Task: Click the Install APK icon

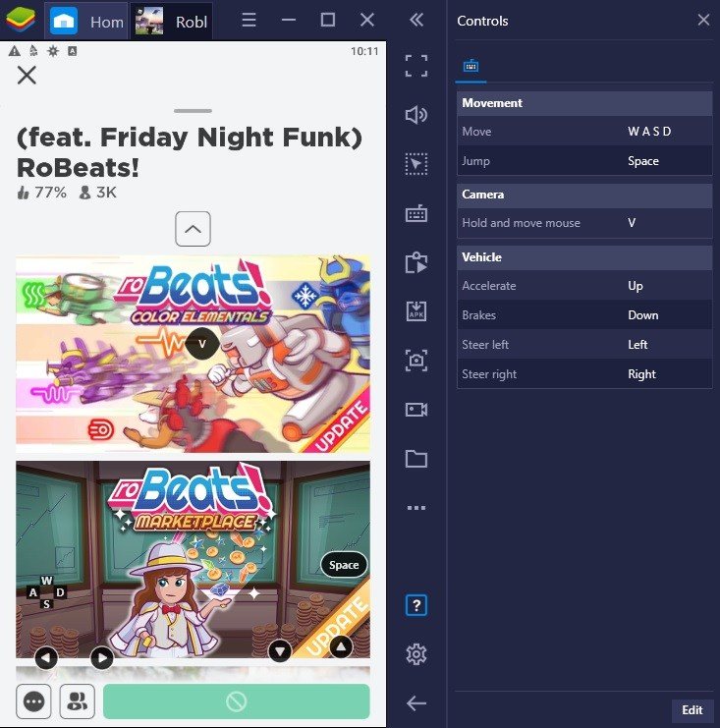Action: (416, 311)
